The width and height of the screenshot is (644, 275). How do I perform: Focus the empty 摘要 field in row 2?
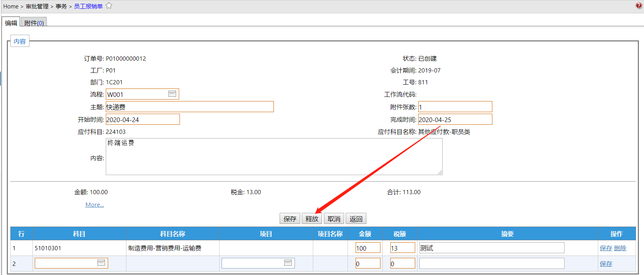(492, 263)
